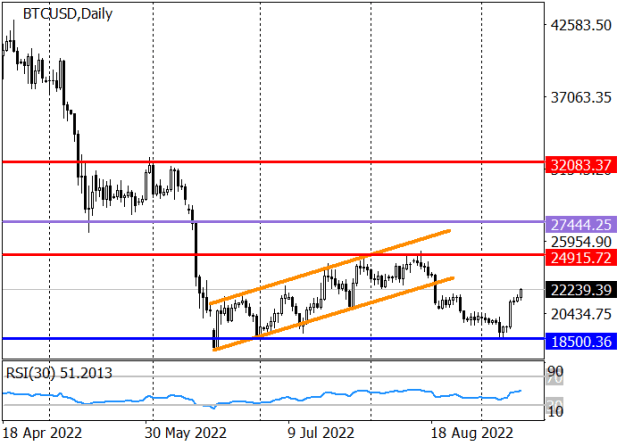The image size is (625, 446).
Task: Click the blue RSI indicator line
Action: (x=262, y=399)
